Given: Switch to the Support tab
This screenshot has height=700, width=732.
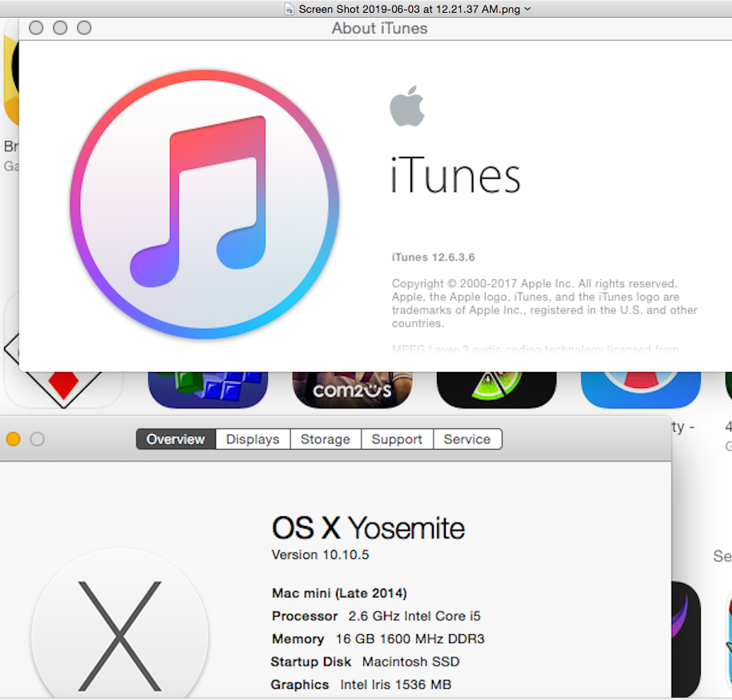Looking at the screenshot, I should point(397,439).
